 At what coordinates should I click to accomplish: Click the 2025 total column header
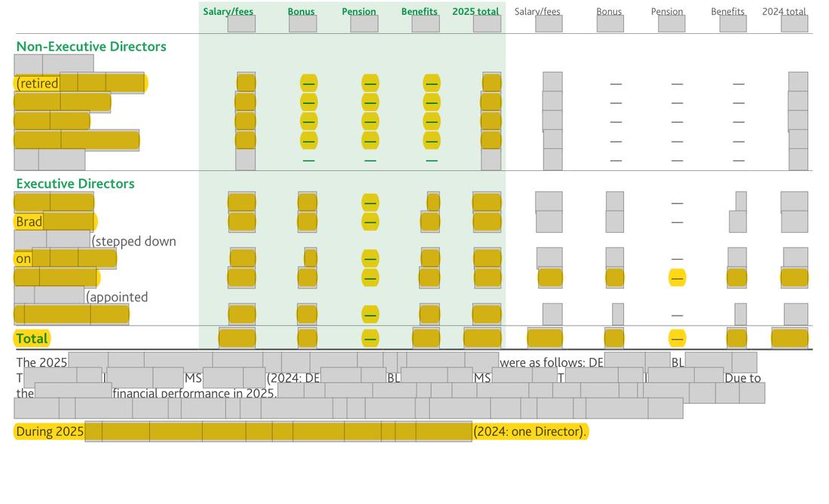point(476,11)
